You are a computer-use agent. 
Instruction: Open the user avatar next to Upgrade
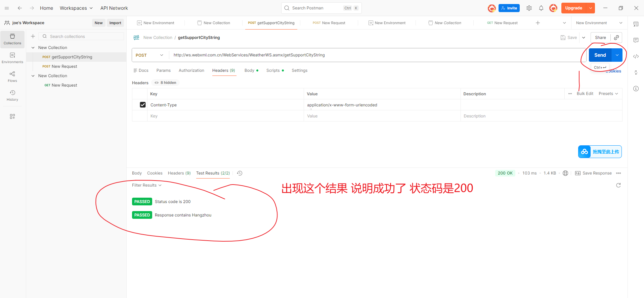(x=553, y=8)
